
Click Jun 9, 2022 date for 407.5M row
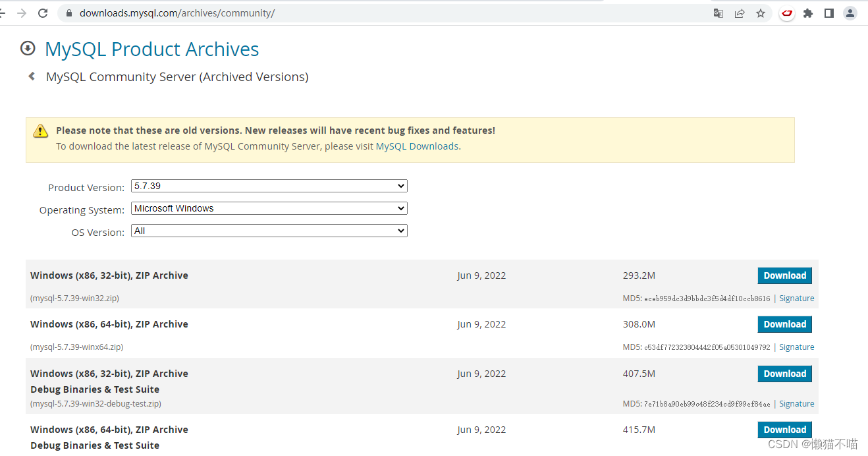coord(481,374)
